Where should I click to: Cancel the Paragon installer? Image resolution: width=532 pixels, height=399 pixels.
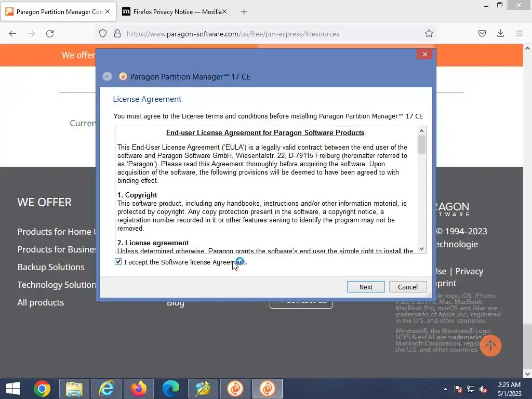coord(407,287)
